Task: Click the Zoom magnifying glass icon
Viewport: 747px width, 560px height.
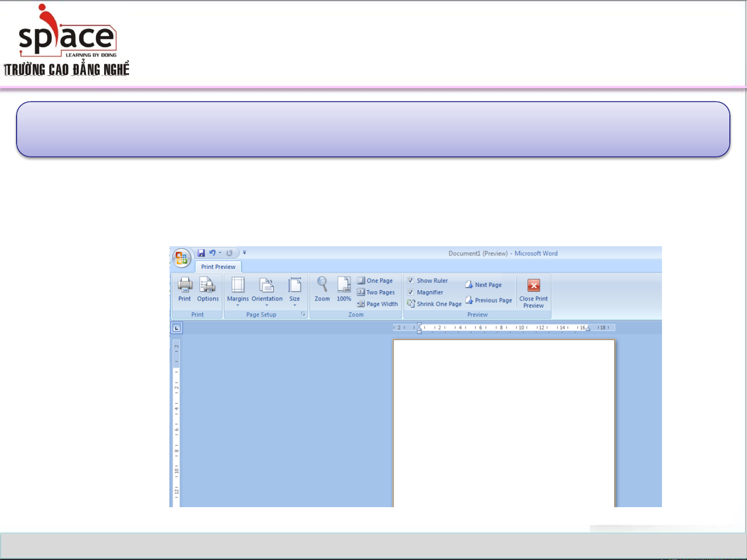Action: (x=322, y=285)
